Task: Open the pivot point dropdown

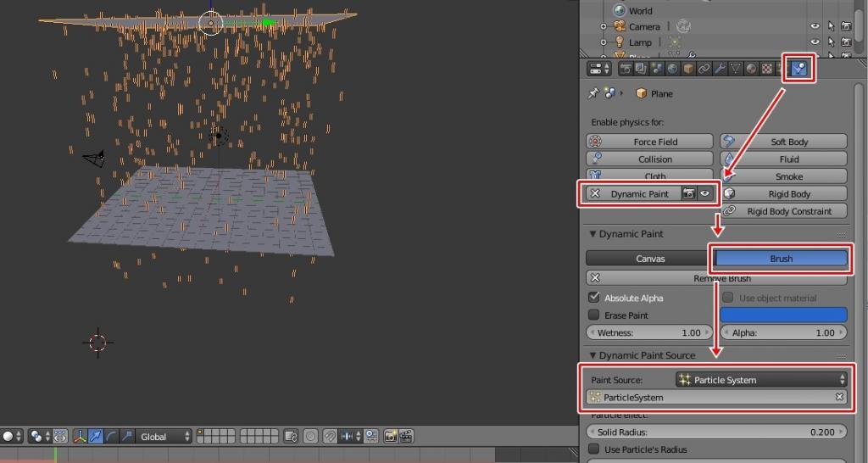Action: tap(40, 437)
